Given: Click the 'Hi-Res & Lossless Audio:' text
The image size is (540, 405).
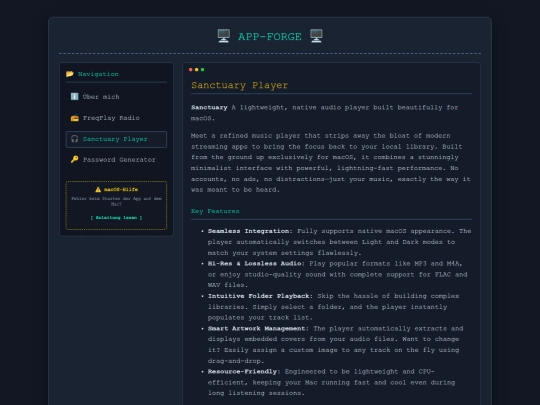Looking at the screenshot, I should 256,263.
